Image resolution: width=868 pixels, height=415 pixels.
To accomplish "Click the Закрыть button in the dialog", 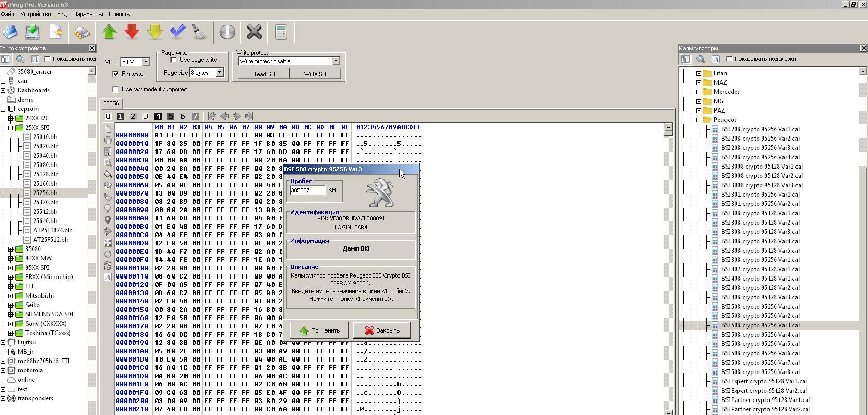I will click(x=382, y=330).
